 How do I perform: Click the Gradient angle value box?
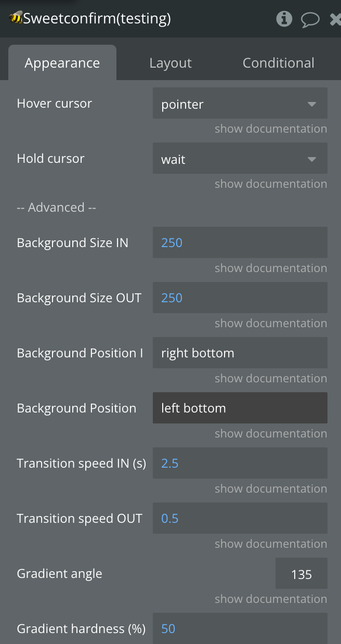301,573
